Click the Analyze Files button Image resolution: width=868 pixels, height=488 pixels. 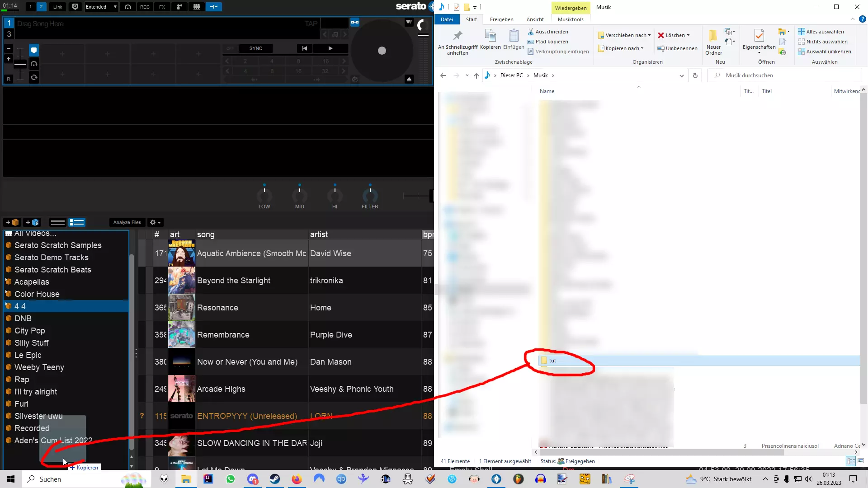(x=127, y=222)
